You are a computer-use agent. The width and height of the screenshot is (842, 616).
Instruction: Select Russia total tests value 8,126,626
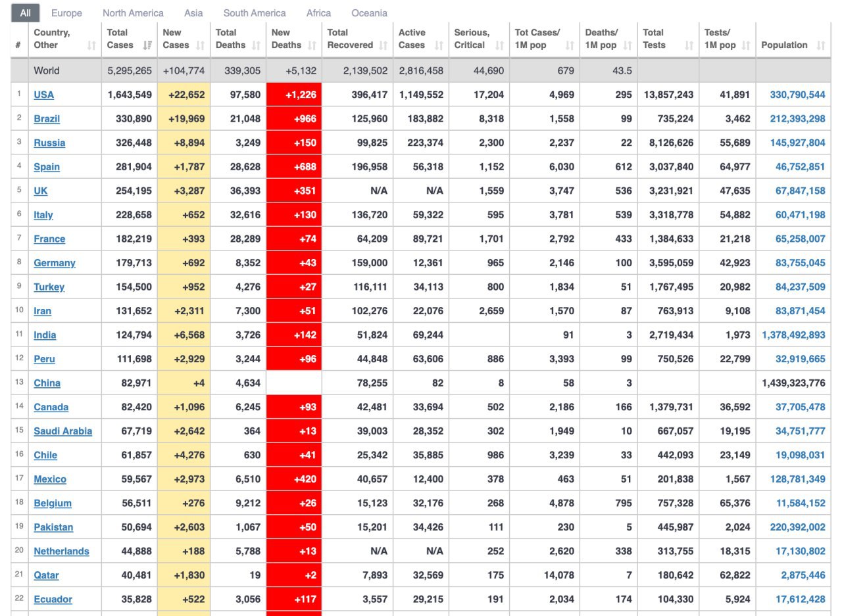pos(670,143)
